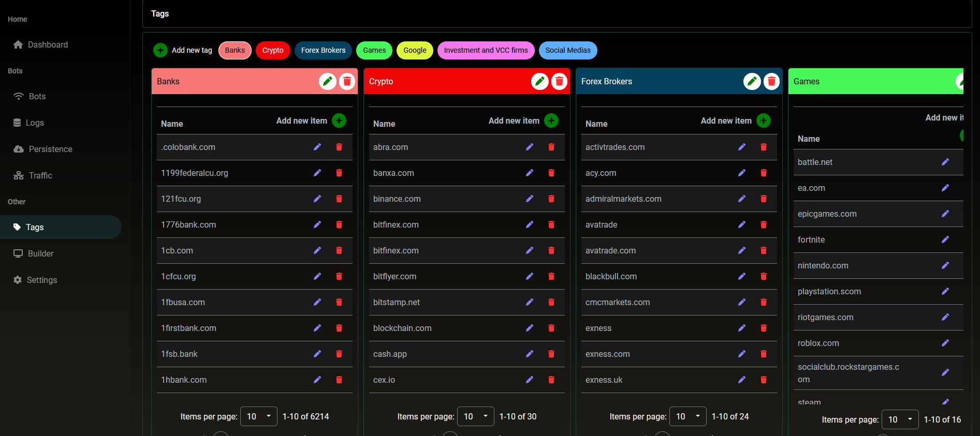Add new item to the Banks list
This screenshot has height=436, width=980.
[x=339, y=121]
